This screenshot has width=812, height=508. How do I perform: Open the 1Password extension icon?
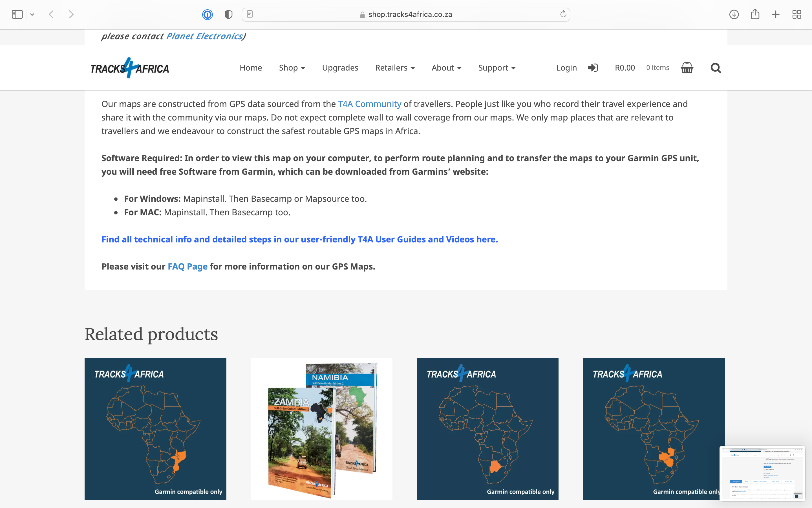pos(207,14)
